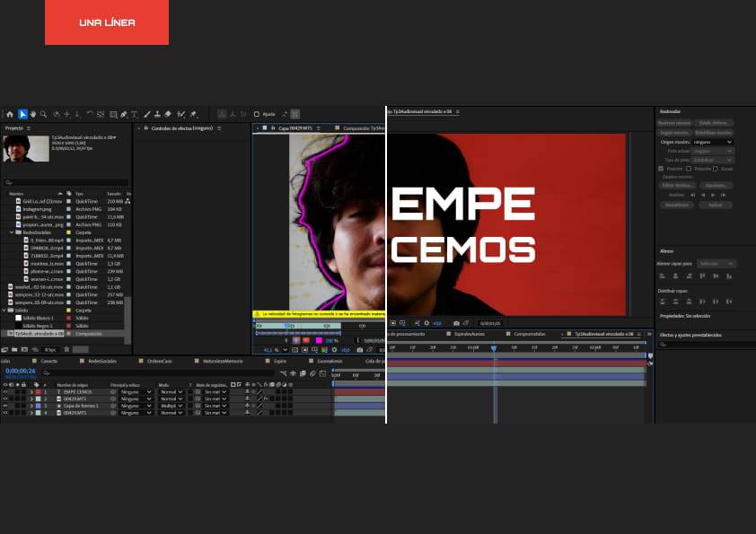Select the Type text tool

point(135,114)
